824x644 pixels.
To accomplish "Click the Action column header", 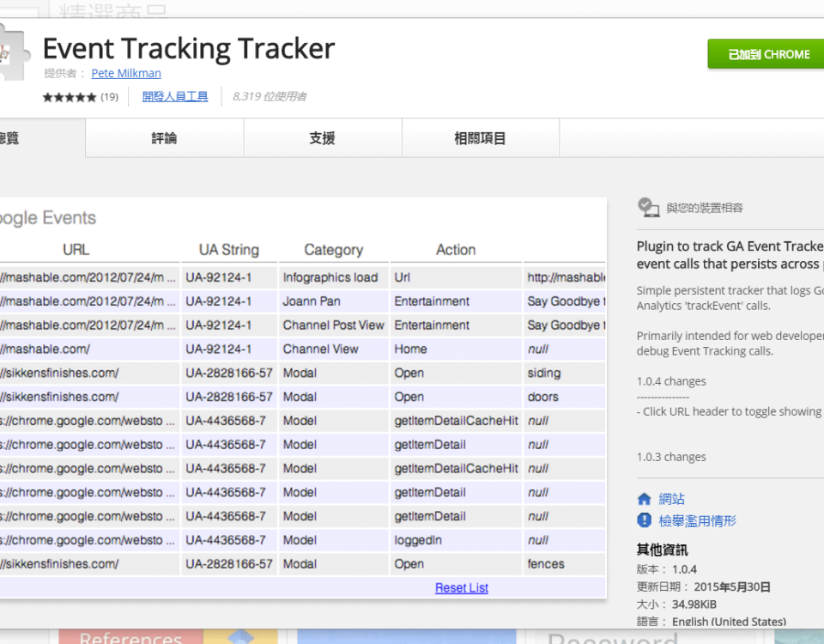I will 456,250.
